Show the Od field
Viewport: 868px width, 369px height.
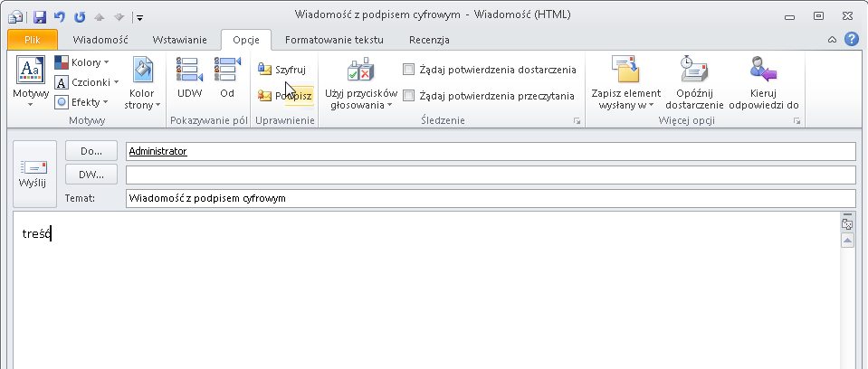(x=227, y=78)
